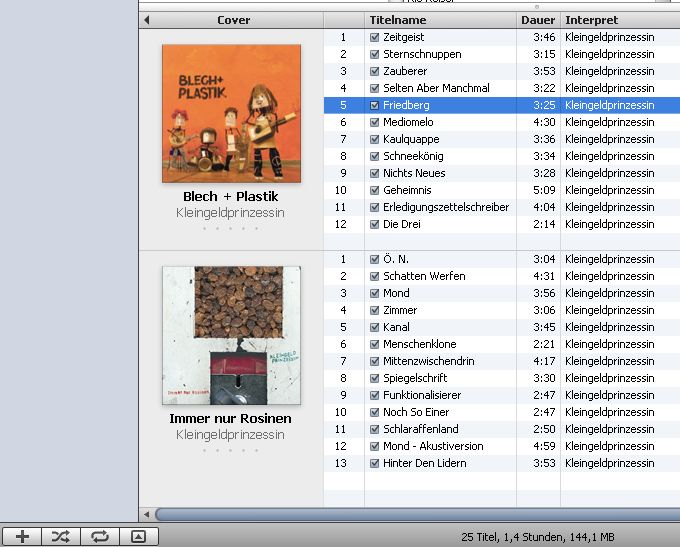Rate the Blech + Plastik album dots

click(230, 228)
